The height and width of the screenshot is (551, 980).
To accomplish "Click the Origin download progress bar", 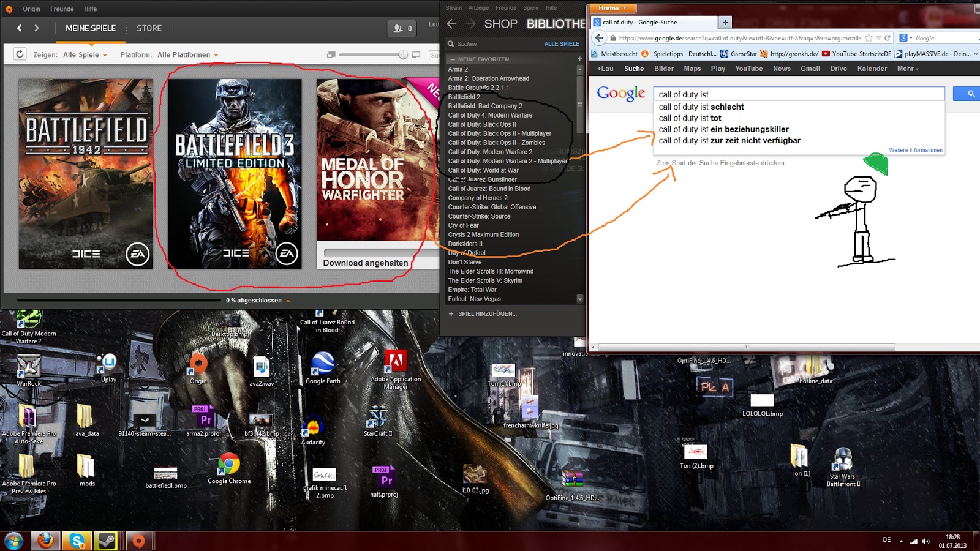I will [x=118, y=301].
